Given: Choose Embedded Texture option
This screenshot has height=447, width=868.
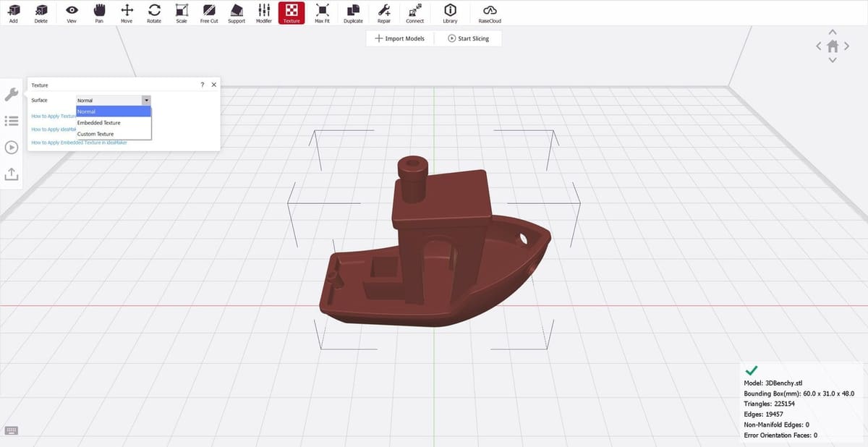Looking at the screenshot, I should [114, 123].
